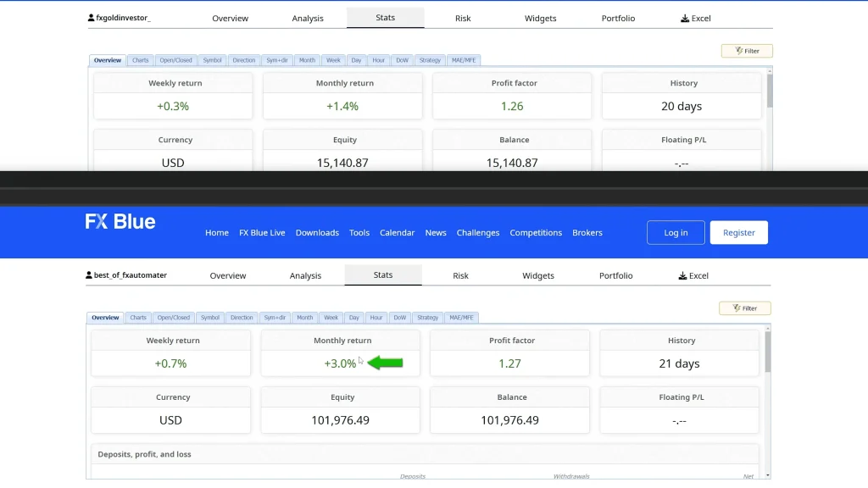868x488 pixels.
Task: Click the user icon beside fxgoldinvestor_
Action: point(92,18)
